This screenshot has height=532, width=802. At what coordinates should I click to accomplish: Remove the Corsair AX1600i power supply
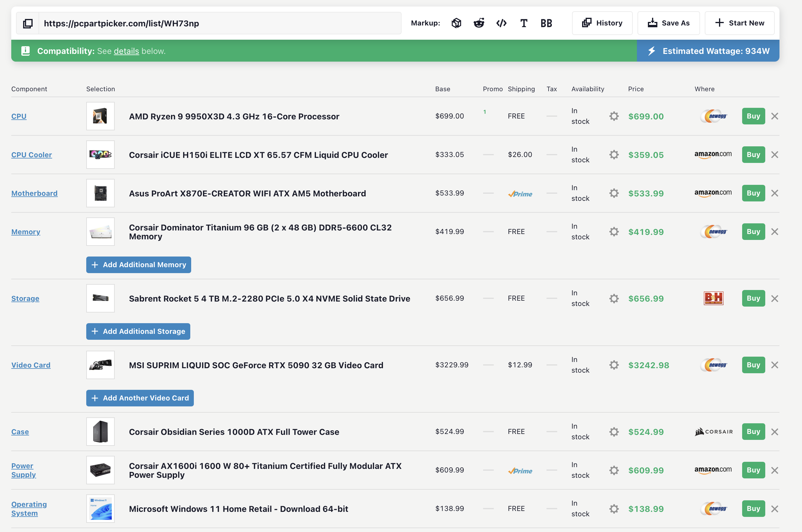[774, 470]
